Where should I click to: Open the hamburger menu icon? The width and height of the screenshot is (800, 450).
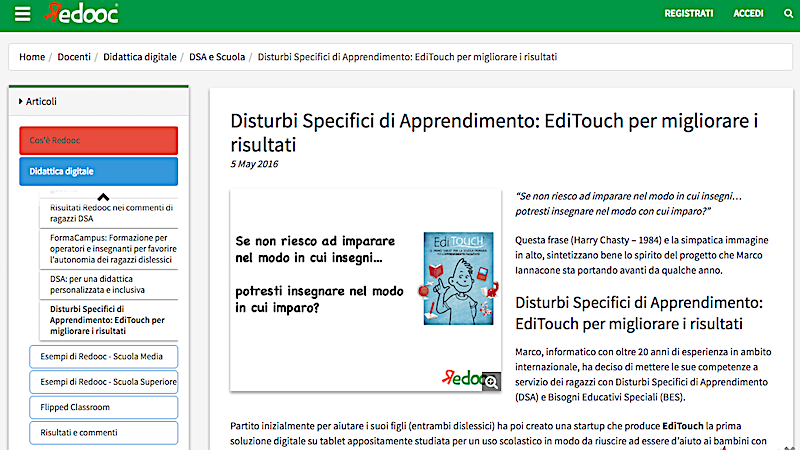[x=22, y=14]
